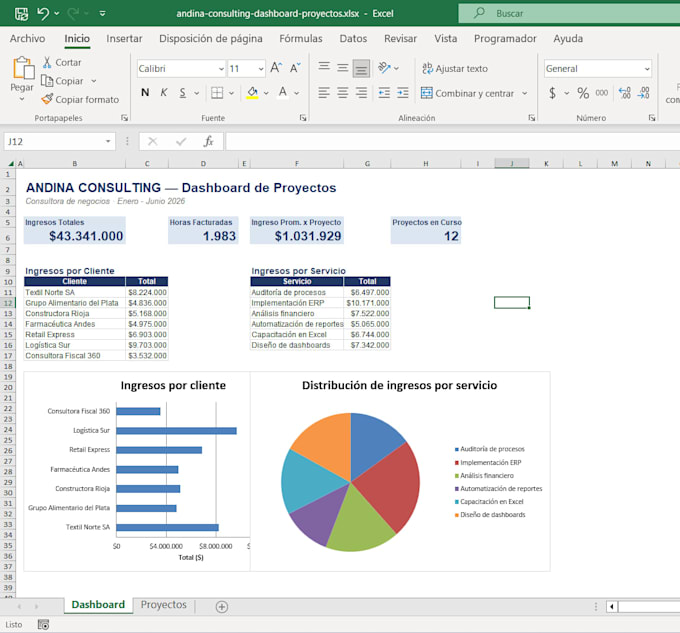
Task: Open the Calibri font name dropdown
Action: [x=221, y=69]
